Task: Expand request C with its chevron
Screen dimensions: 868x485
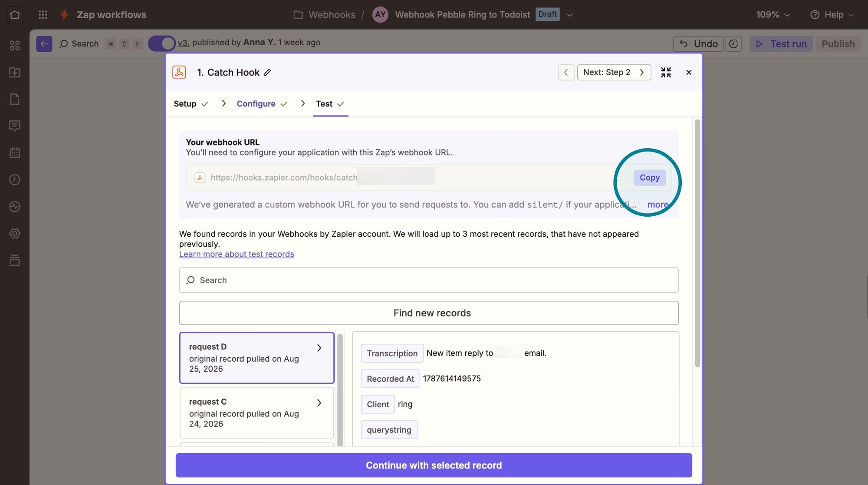Action: (319, 403)
